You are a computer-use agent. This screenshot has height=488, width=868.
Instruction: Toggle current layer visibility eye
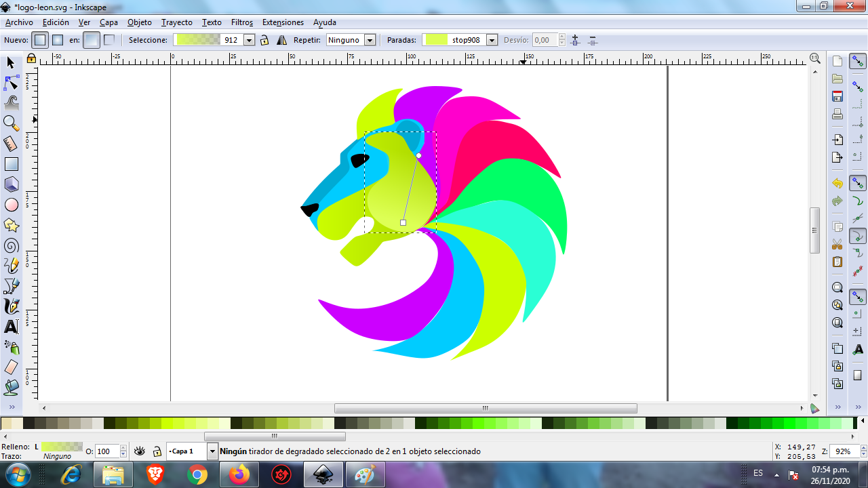140,451
